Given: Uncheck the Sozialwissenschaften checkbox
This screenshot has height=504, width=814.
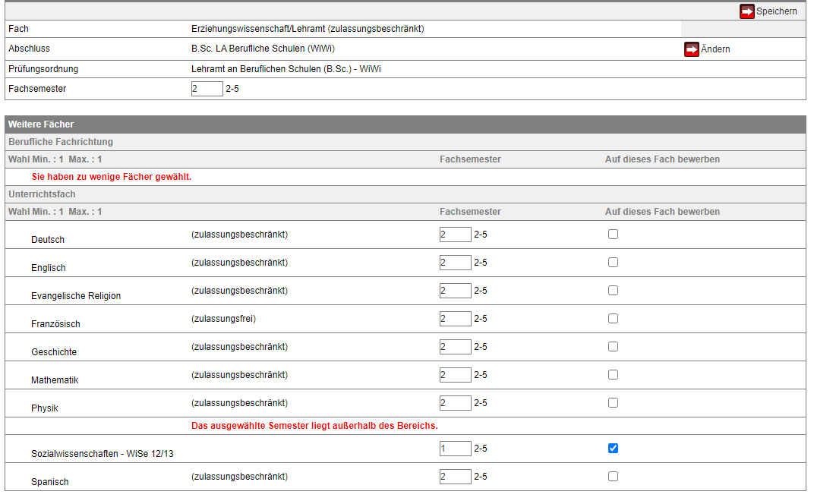Looking at the screenshot, I should pyautogui.click(x=613, y=449).
